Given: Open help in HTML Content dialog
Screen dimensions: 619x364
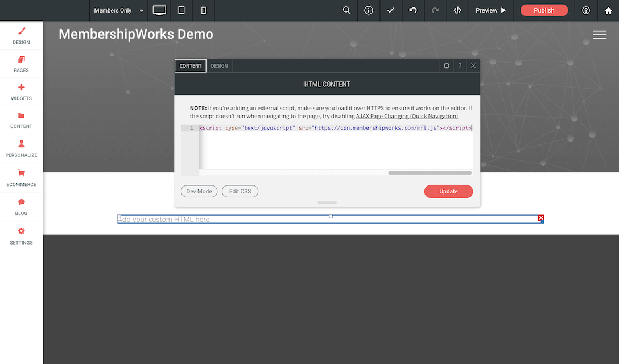Looking at the screenshot, I should (x=460, y=65).
